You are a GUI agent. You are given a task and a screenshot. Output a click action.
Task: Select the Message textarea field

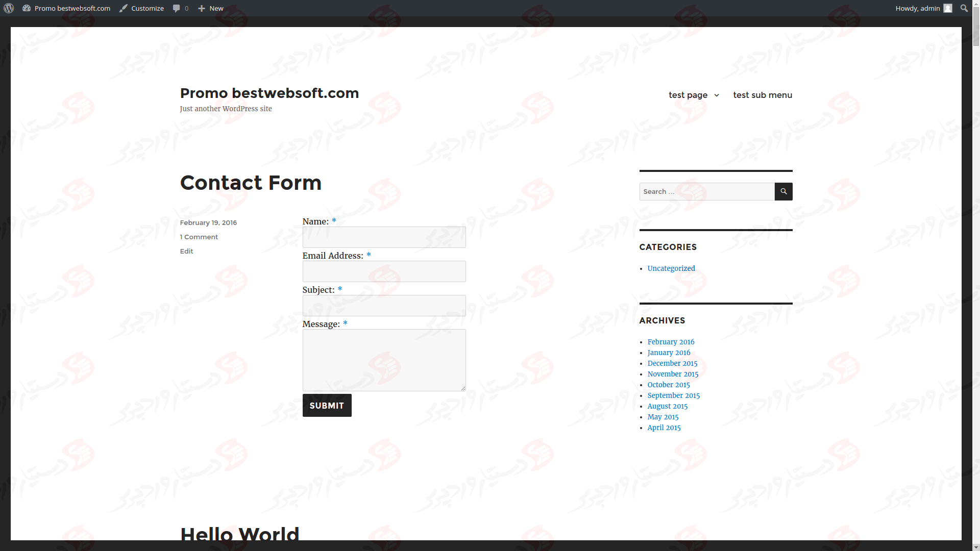coord(384,359)
